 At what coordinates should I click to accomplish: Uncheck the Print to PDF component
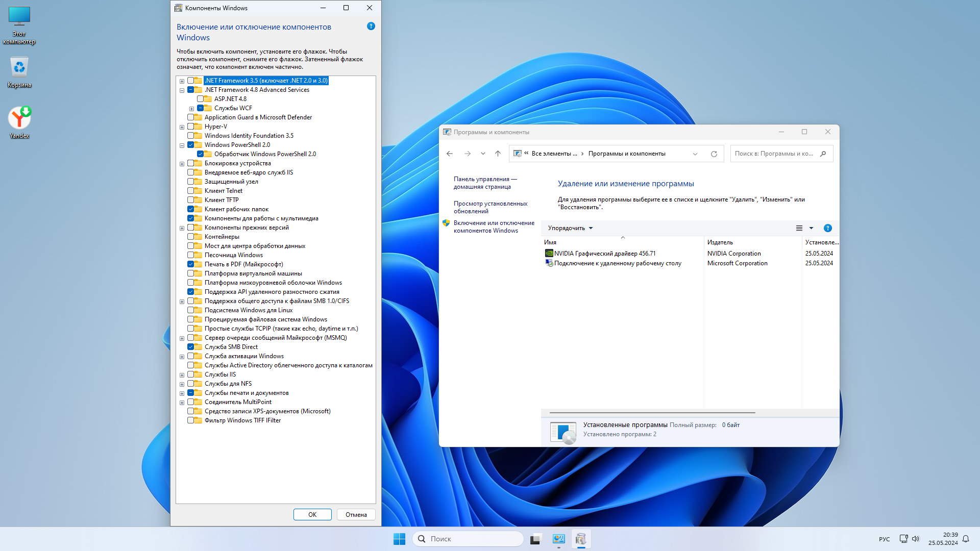[x=190, y=264]
